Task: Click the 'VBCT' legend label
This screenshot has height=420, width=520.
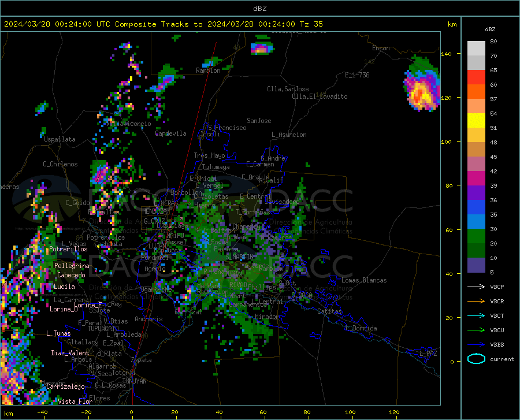Action: [497, 315]
